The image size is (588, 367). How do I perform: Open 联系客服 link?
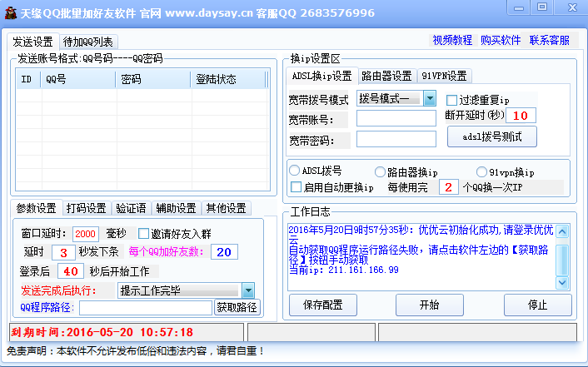coord(550,40)
